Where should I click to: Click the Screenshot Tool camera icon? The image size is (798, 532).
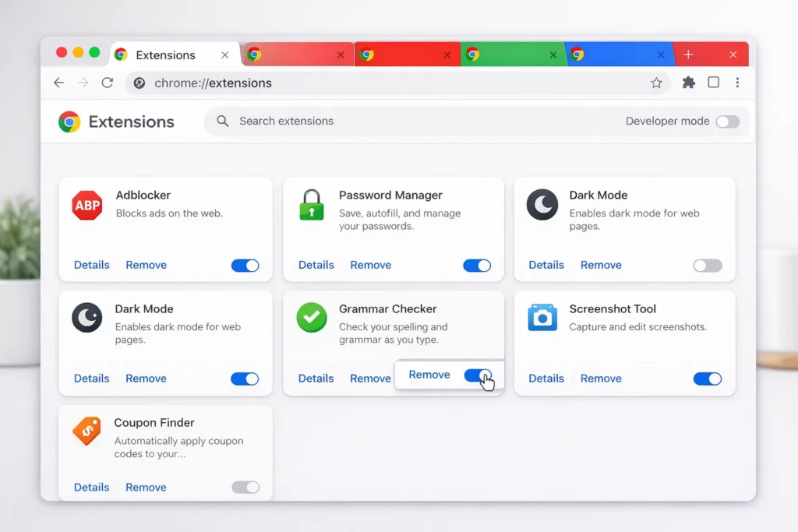[542, 318]
